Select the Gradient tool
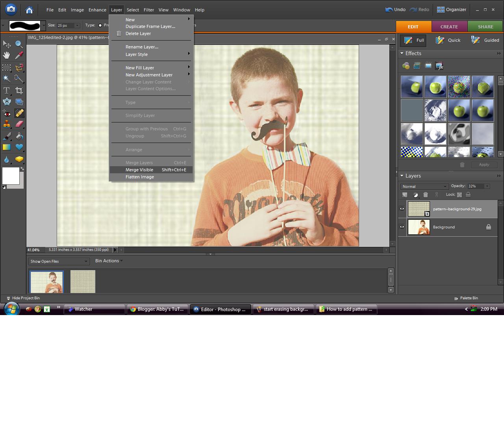 point(7,147)
